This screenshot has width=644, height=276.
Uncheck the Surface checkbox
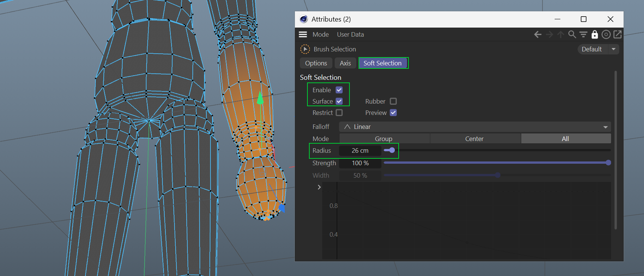[x=339, y=101]
